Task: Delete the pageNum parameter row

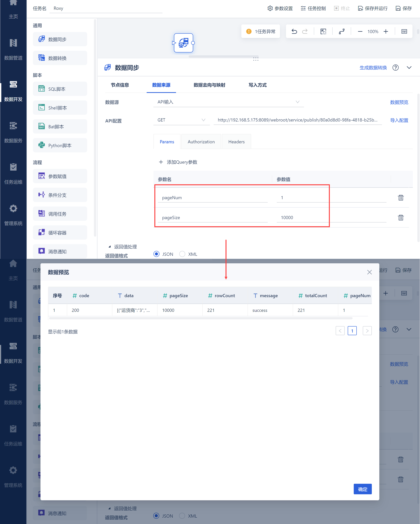Action: point(401,198)
